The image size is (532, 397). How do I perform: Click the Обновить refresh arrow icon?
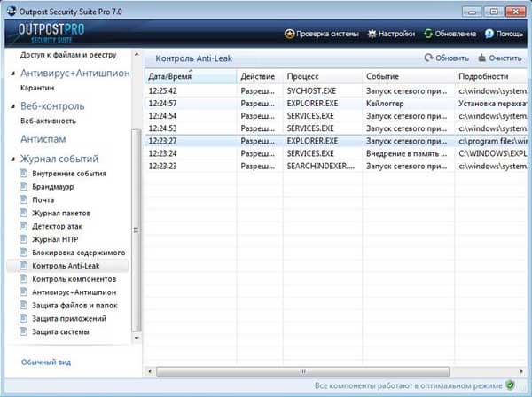coord(428,58)
